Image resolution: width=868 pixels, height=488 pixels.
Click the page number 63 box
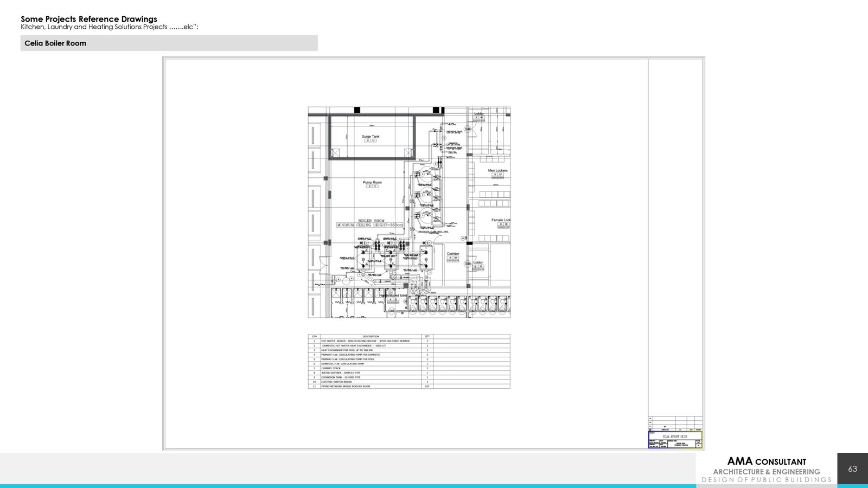pos(852,468)
